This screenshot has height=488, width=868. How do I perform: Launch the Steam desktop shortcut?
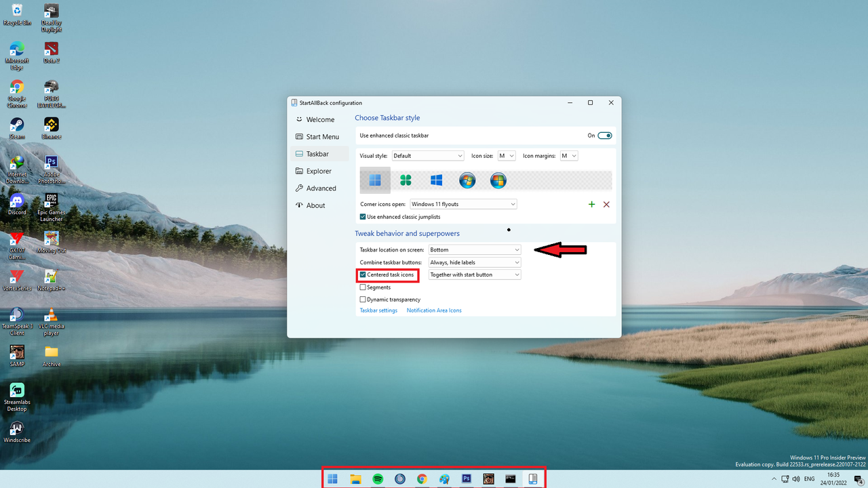click(x=17, y=128)
